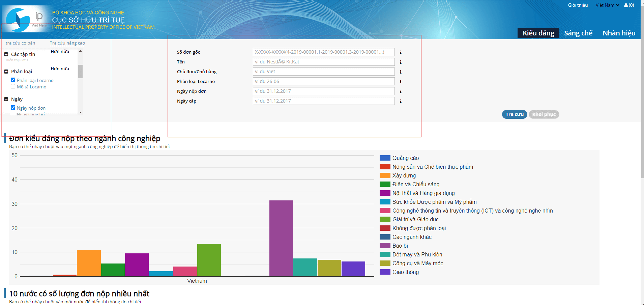Click the Bao bì legend color swatch
The image size is (644, 305).
385,246
